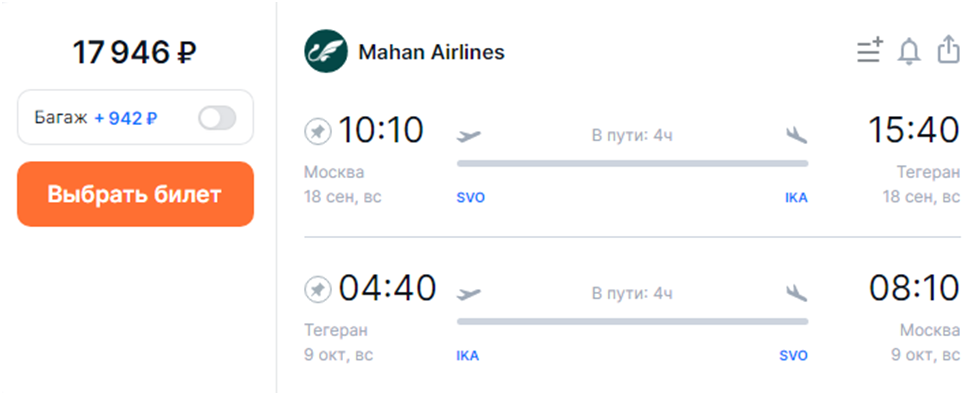The height and width of the screenshot is (395, 978).
Task: Enable the Багаж +942 ₽ toggle
Action: (x=217, y=118)
